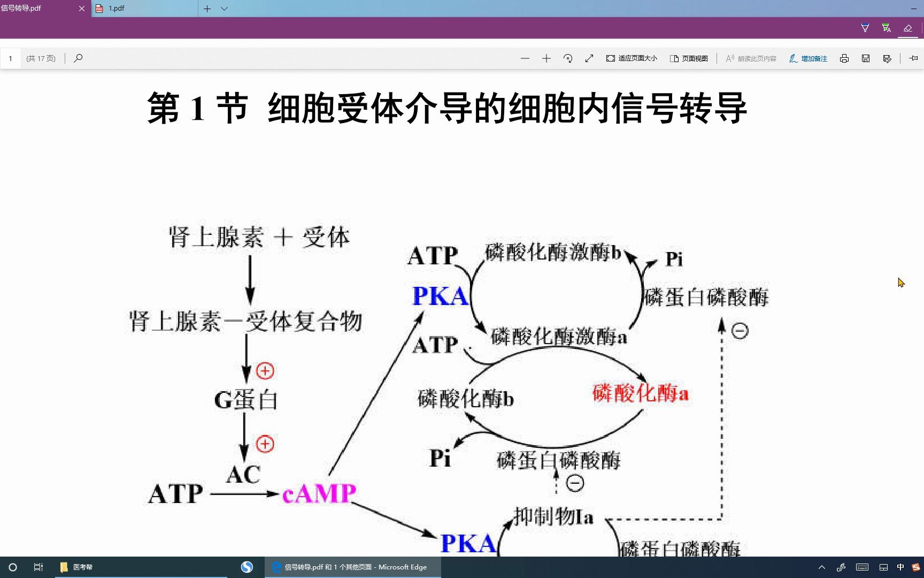Click 适应页面大小 fit to page
This screenshot has width=924, height=578.
point(632,58)
